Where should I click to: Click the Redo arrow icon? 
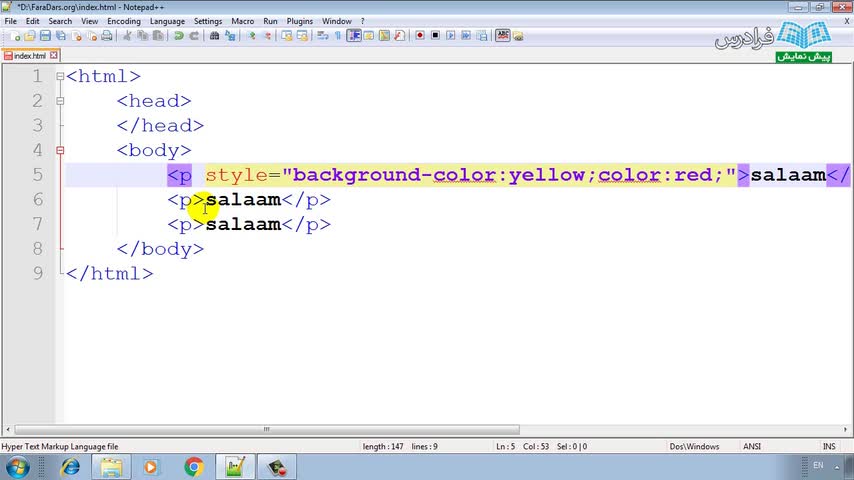coord(194,36)
